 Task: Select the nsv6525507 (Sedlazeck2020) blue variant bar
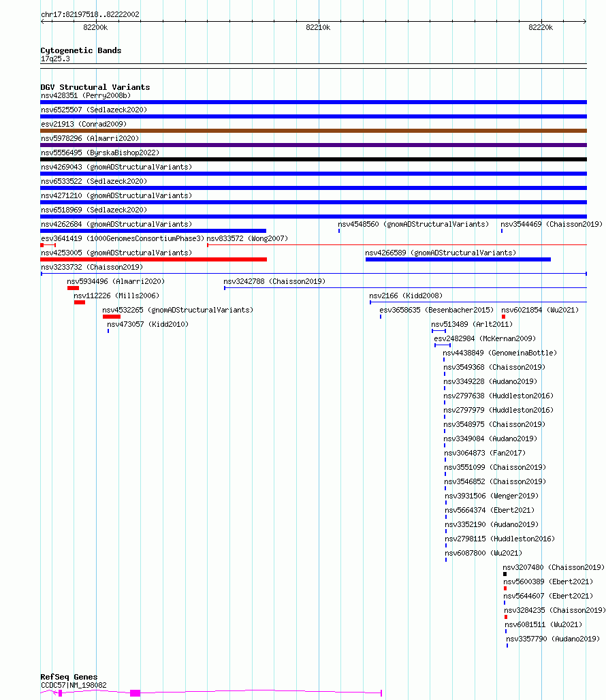click(x=313, y=116)
